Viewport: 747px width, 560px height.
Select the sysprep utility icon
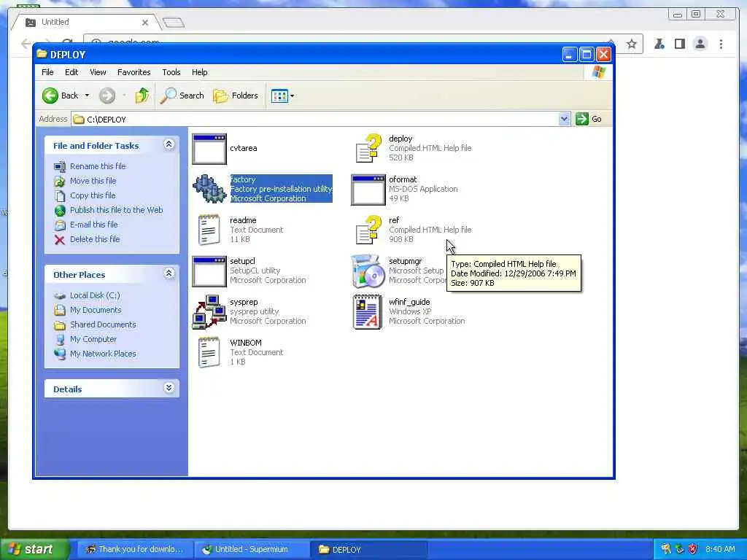[209, 312]
